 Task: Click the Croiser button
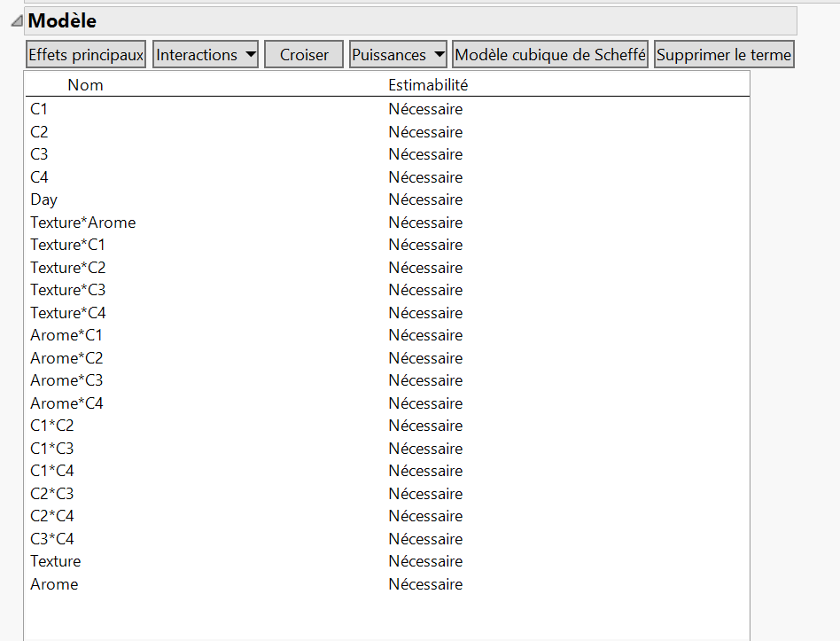point(303,54)
